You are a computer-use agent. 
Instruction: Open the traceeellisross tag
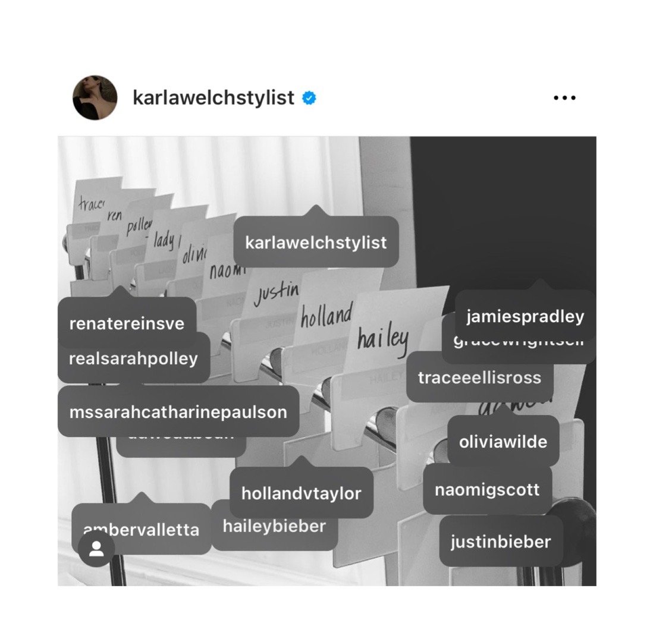point(479,377)
